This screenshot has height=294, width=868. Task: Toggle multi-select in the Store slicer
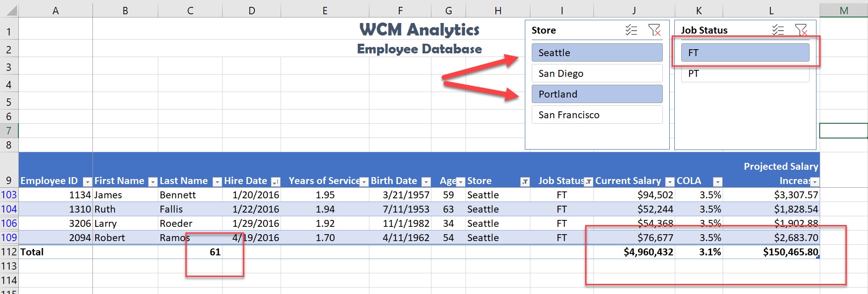631,30
